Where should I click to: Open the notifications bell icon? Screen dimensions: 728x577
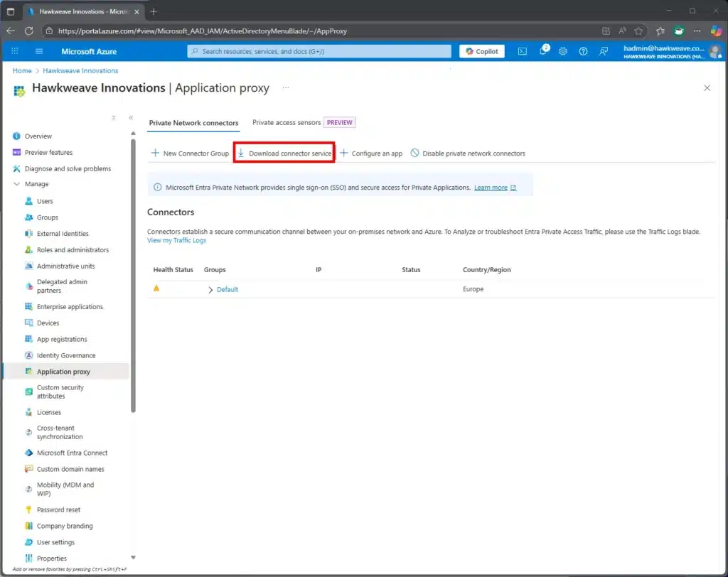(543, 51)
